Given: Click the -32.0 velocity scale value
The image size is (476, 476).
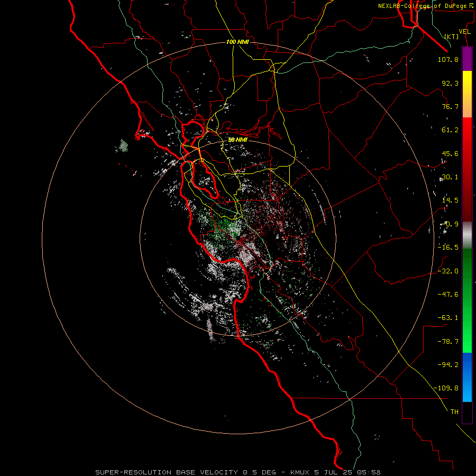Looking at the screenshot, I should (x=448, y=271).
